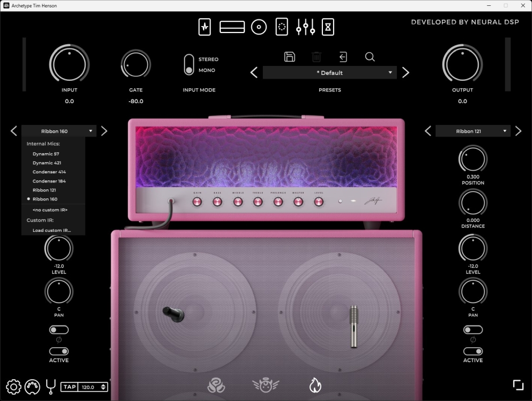Select the winged angel amp icon
The image size is (532, 401).
pyautogui.click(x=265, y=386)
